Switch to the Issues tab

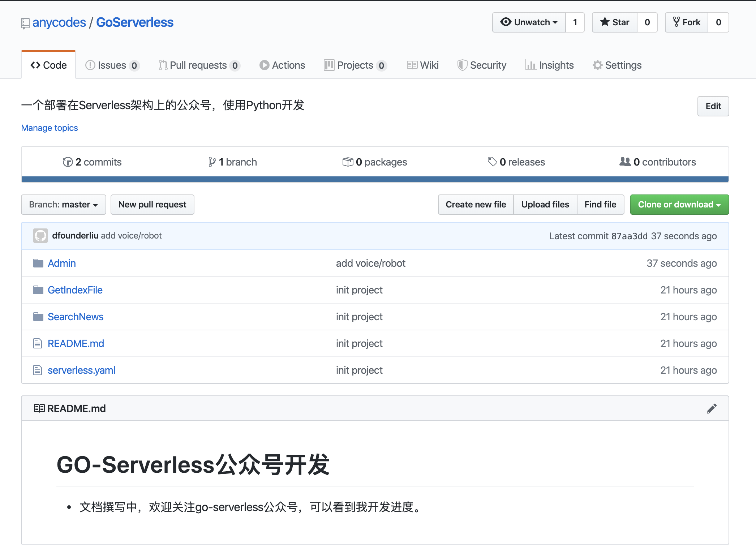click(112, 65)
